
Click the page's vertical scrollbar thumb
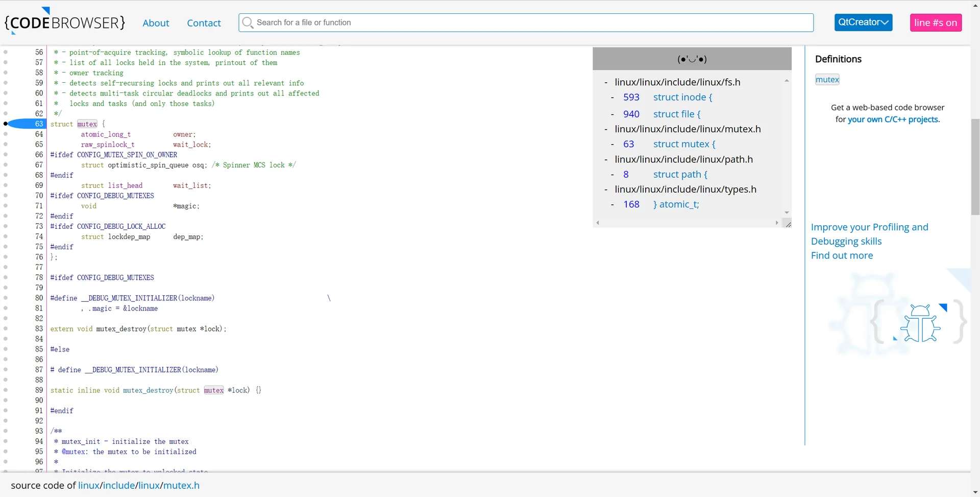pos(975,167)
